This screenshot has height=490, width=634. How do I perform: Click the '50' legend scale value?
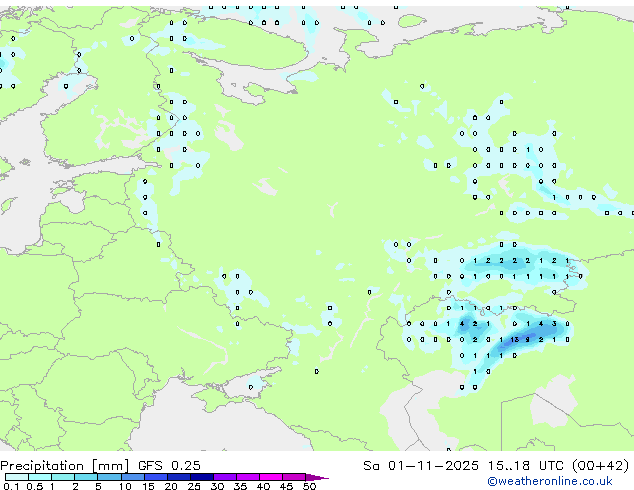[x=309, y=486]
